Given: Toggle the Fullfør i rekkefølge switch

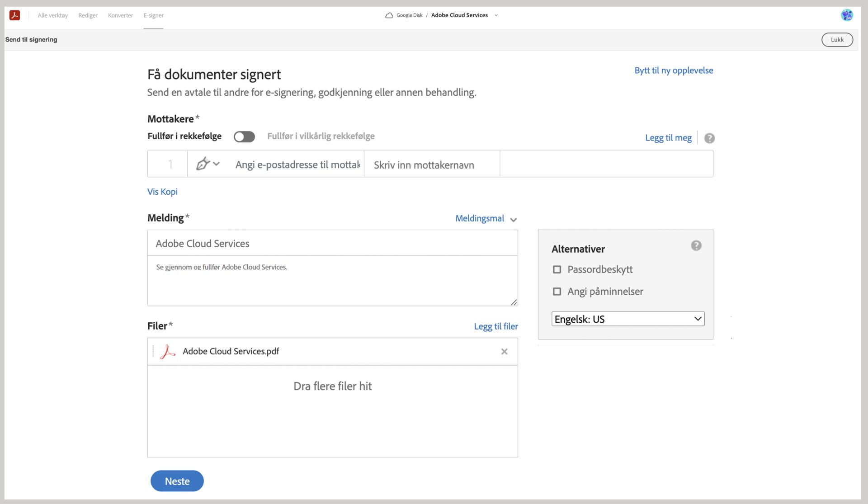Looking at the screenshot, I should pos(244,137).
